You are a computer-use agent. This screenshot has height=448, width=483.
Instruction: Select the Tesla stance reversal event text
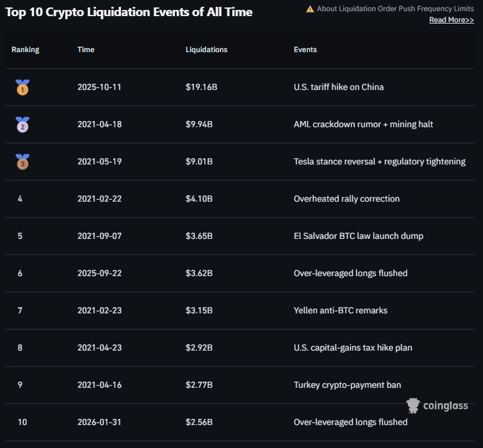click(379, 162)
